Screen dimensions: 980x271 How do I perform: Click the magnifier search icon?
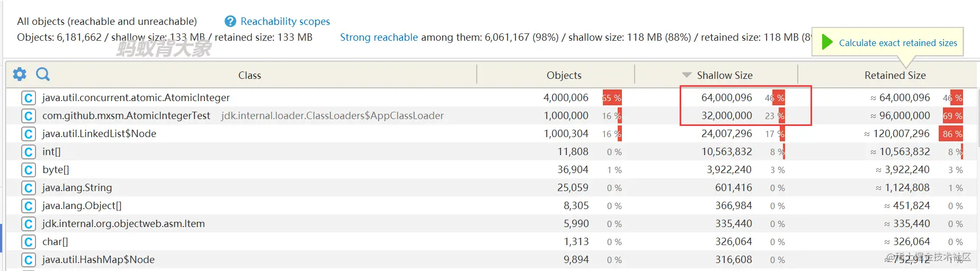43,74
